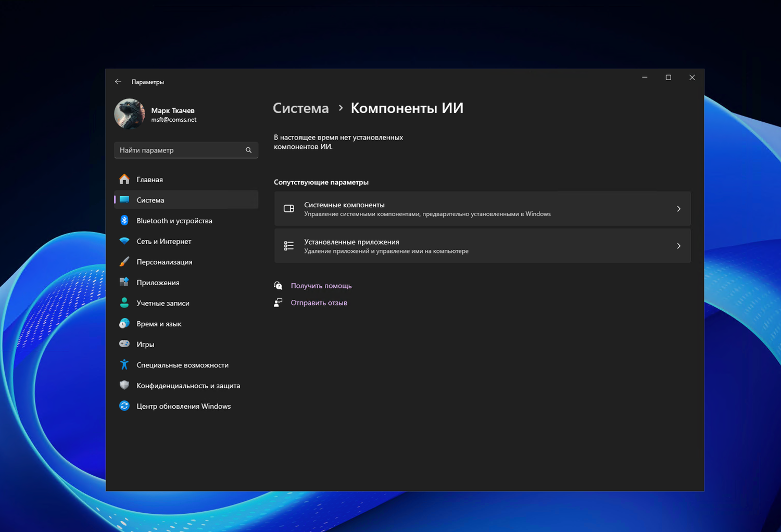
Task: Click the Установленные приложения list icon
Action: (289, 246)
